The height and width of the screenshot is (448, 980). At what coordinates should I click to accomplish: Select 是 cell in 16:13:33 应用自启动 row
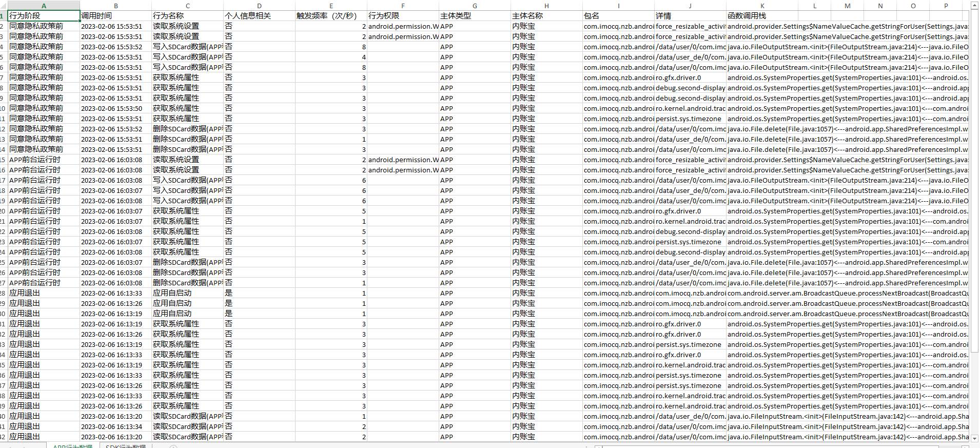pyautogui.click(x=260, y=293)
